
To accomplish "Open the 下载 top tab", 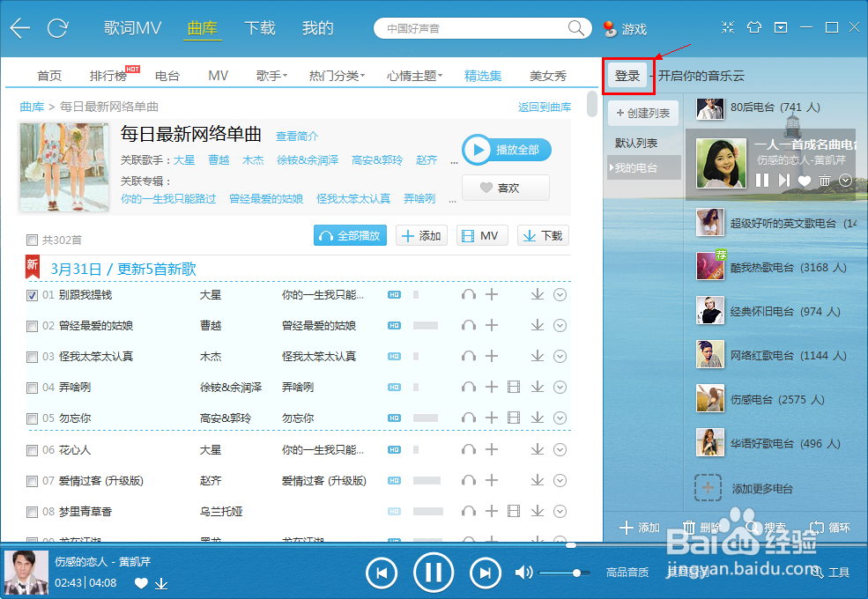I will pos(260,27).
